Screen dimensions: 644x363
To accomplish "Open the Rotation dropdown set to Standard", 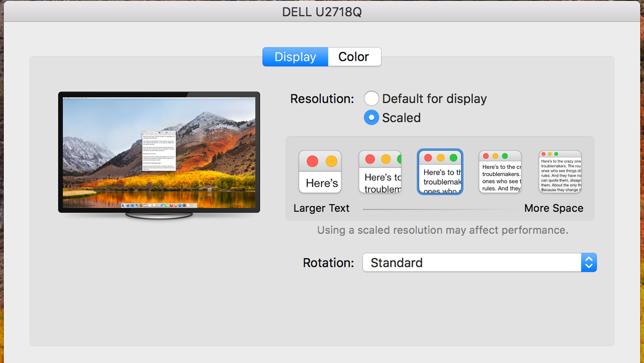I will pyautogui.click(x=479, y=263).
